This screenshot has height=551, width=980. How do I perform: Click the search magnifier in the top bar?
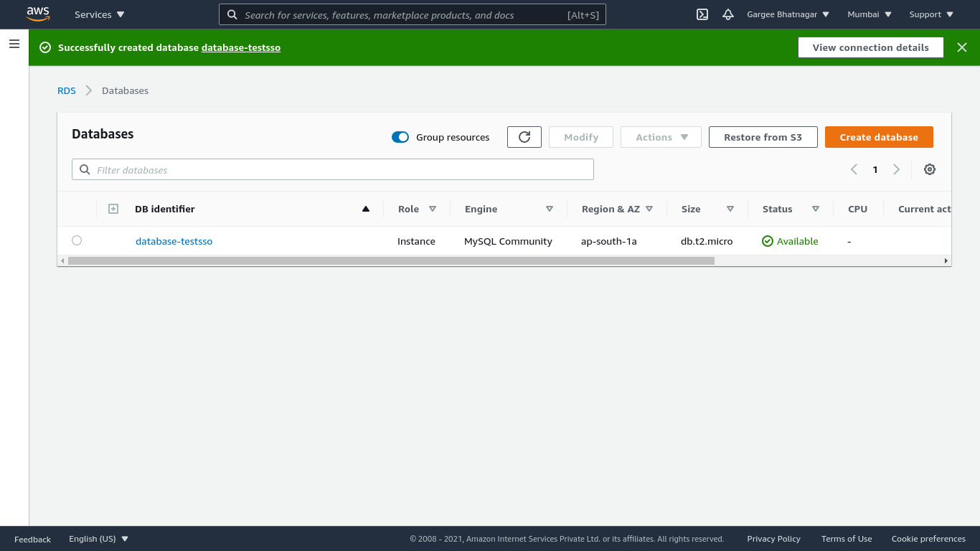[232, 14]
